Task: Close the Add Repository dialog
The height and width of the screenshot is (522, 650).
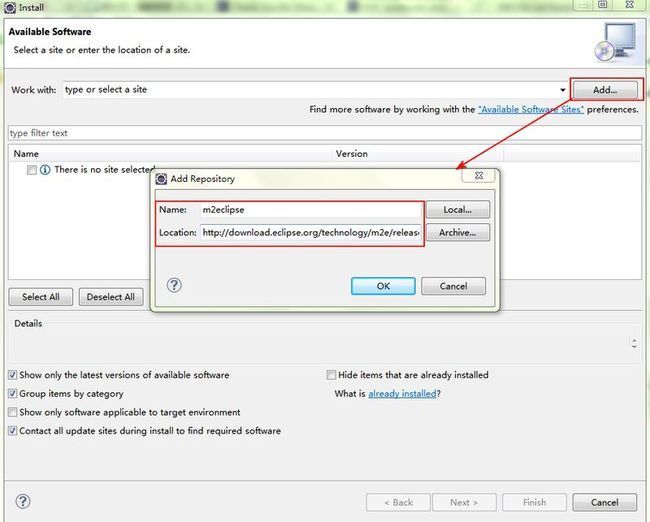Action: point(479,175)
